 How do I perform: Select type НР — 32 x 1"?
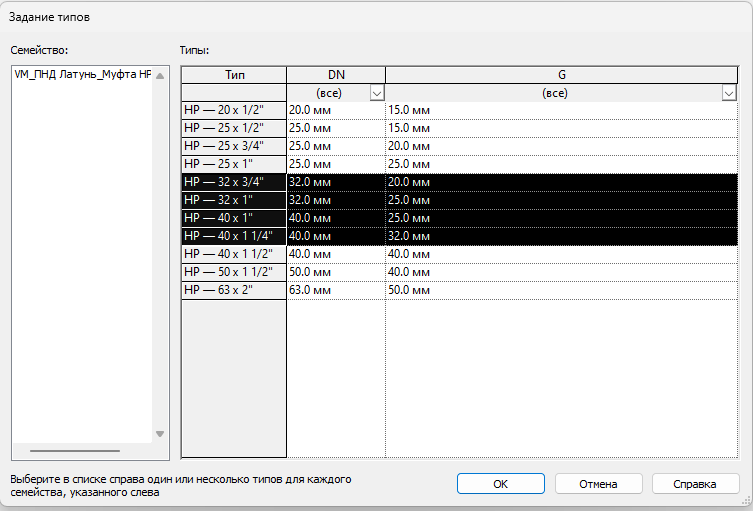(234, 200)
